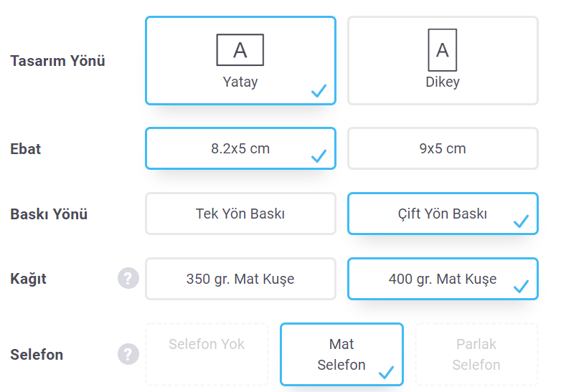The width and height of the screenshot is (561, 392).
Task: Click the landscape A page icon
Action: [x=240, y=50]
